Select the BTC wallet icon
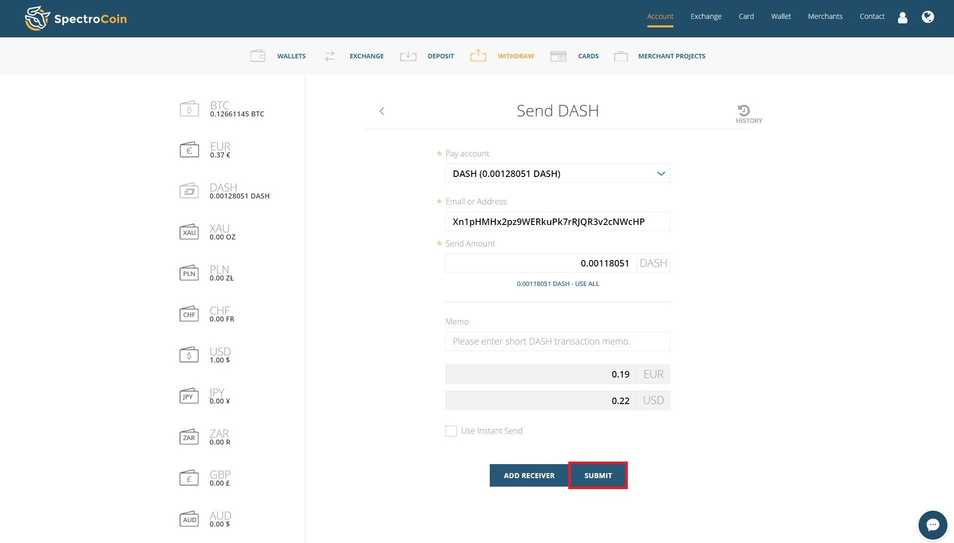954x543 pixels. point(189,109)
